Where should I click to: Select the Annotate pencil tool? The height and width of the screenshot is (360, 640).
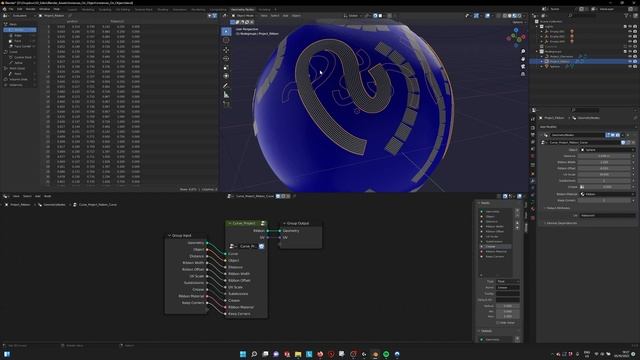pos(226,86)
